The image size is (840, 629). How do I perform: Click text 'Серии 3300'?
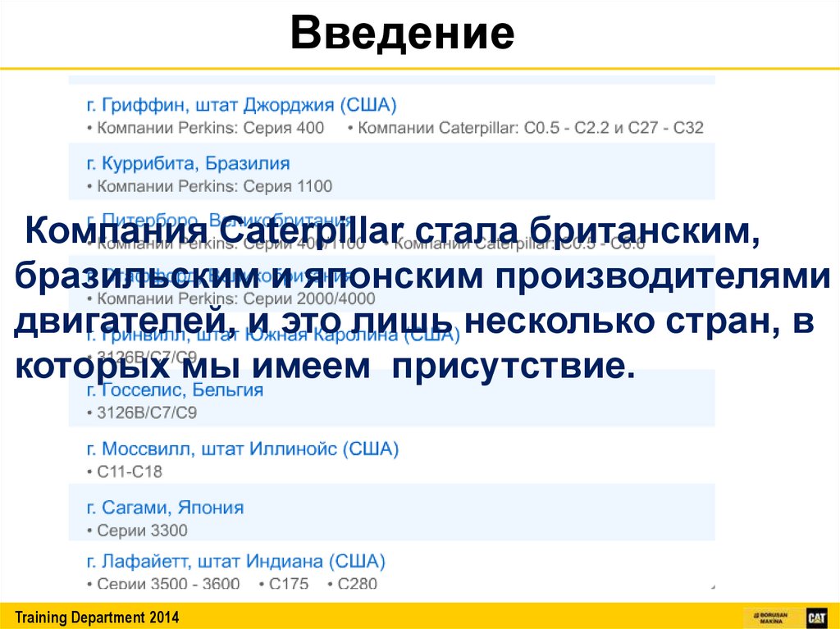[142, 531]
